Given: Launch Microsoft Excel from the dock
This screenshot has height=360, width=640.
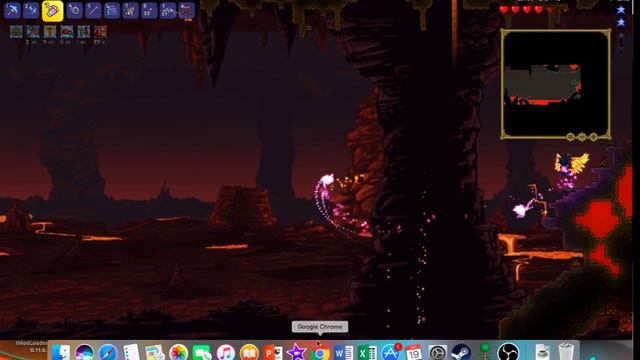Looking at the screenshot, I should pos(367,352).
